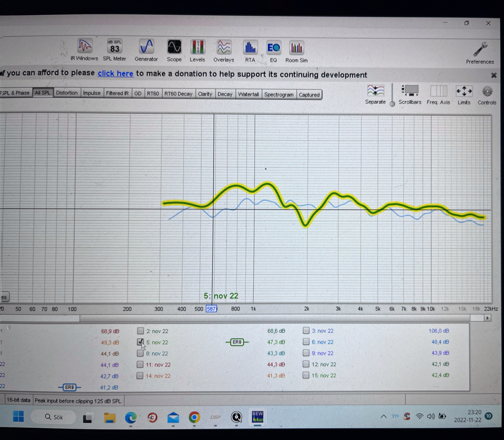Click ERB smoothing indicator beside 41,2 dB

click(69, 387)
